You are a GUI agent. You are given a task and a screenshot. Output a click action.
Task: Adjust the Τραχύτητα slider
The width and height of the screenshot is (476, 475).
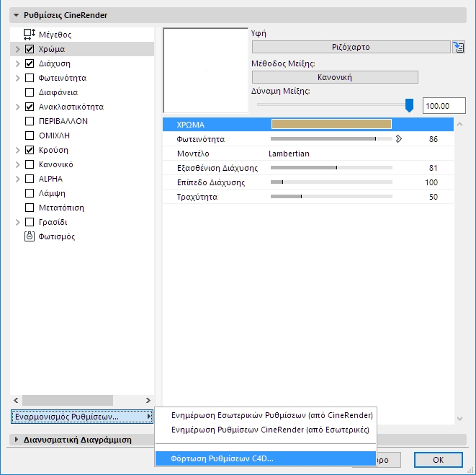(331, 197)
